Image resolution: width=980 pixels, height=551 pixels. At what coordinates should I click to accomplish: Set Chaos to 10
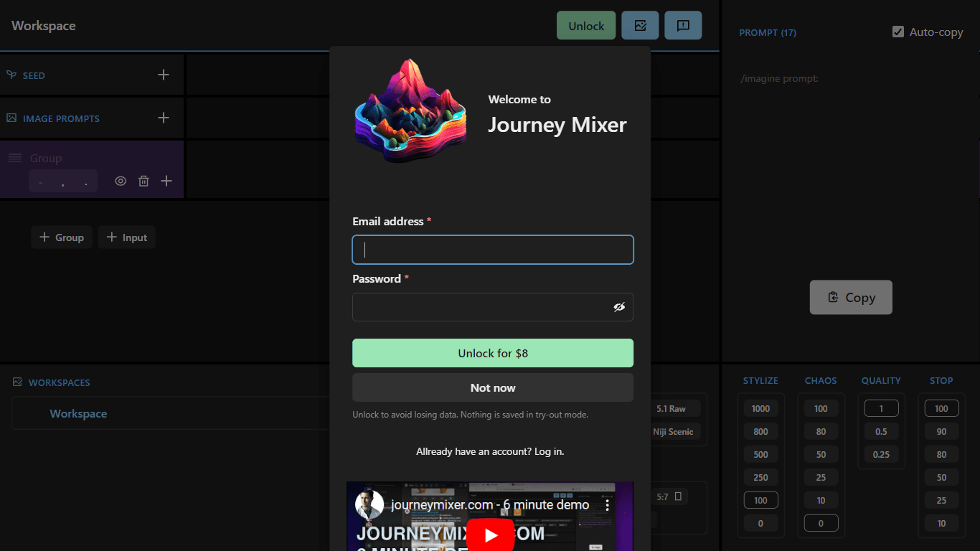[821, 501]
